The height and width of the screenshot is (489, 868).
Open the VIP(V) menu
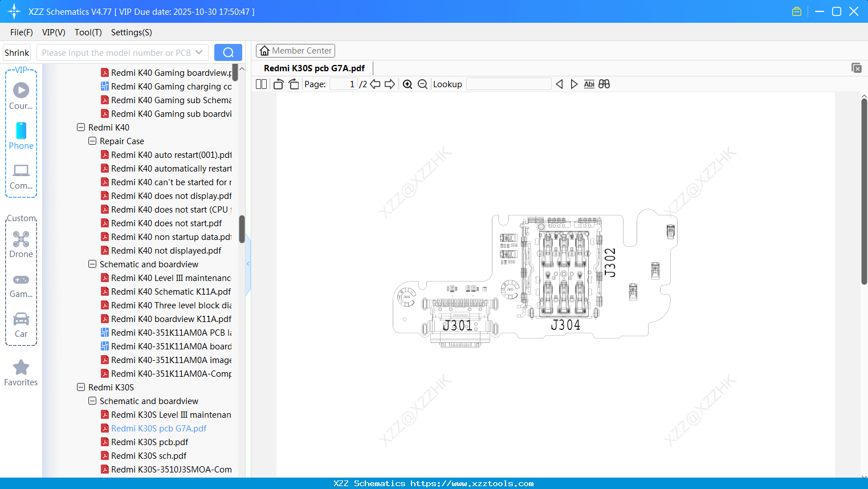pos(54,32)
